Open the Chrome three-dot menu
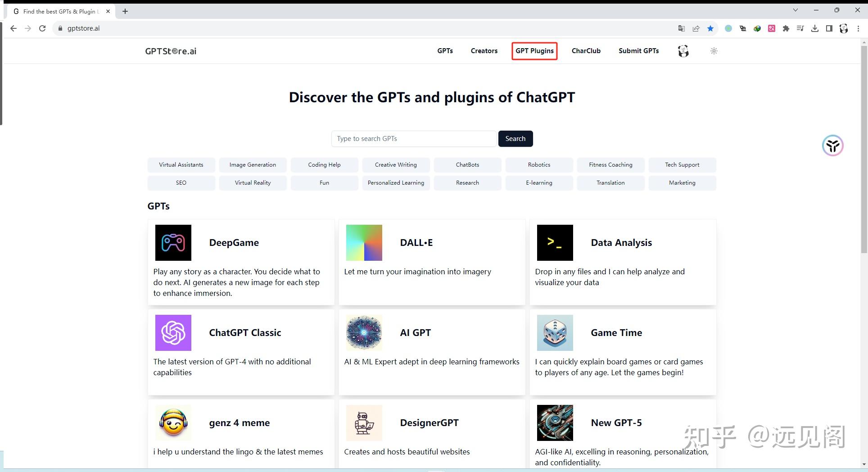The image size is (868, 472). tap(859, 28)
